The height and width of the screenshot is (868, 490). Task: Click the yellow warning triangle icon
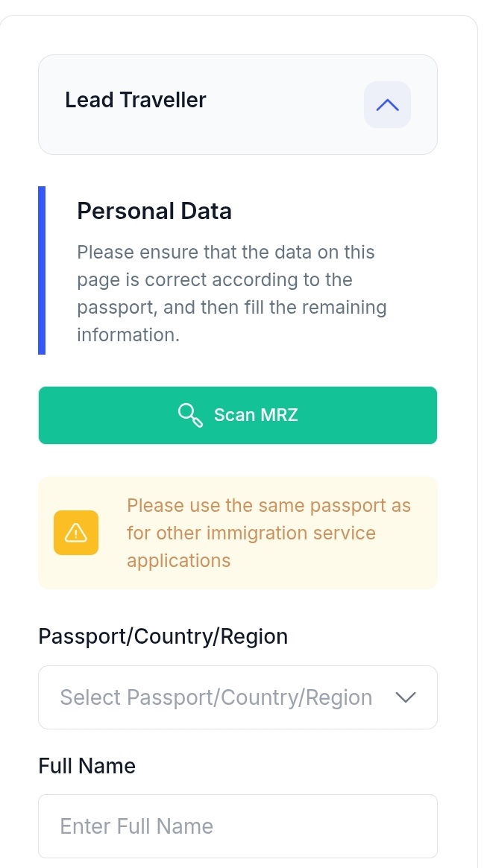(x=76, y=533)
